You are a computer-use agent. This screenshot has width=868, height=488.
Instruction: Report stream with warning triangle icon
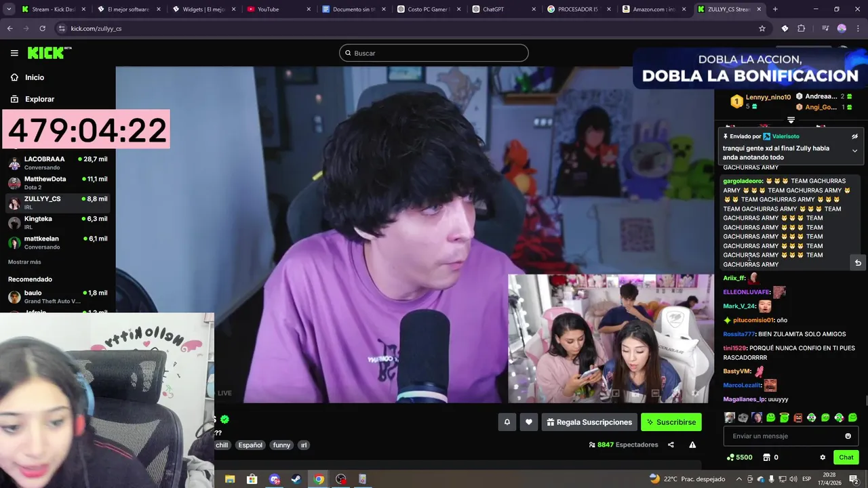(692, 445)
